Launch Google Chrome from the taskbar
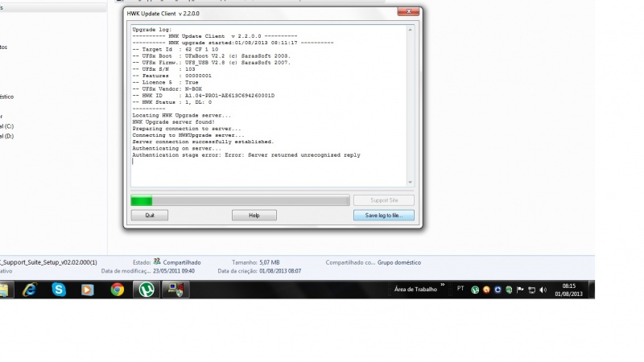 (117, 290)
